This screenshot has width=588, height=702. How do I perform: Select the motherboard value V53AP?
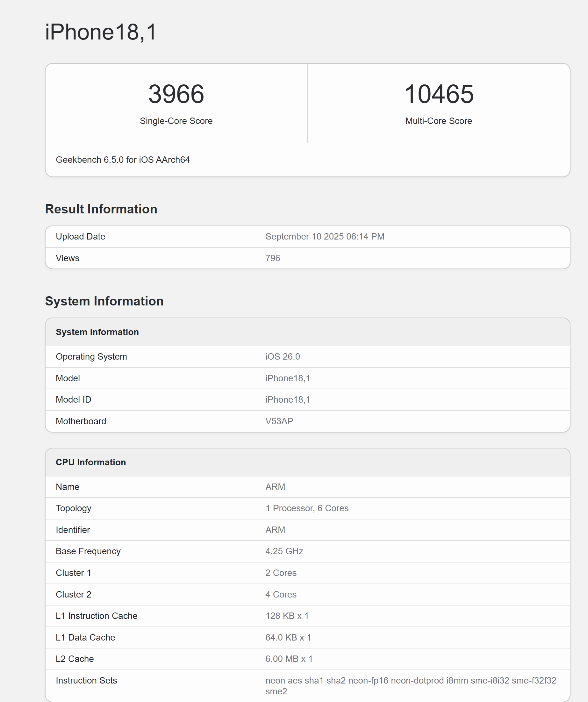point(279,421)
